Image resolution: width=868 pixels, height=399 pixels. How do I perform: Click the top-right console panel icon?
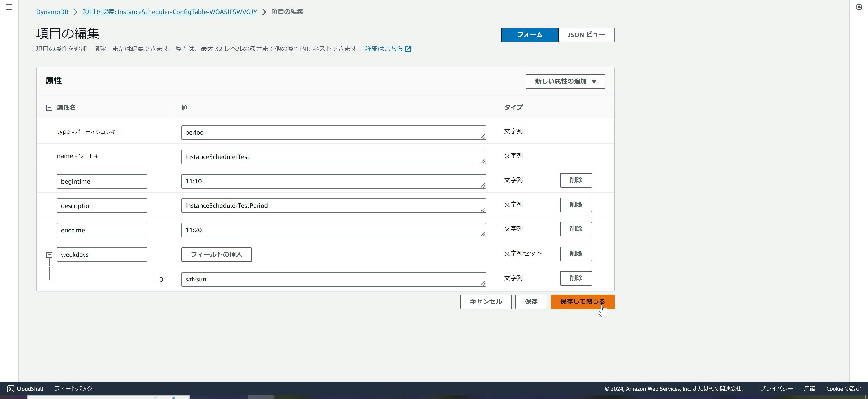(859, 7)
